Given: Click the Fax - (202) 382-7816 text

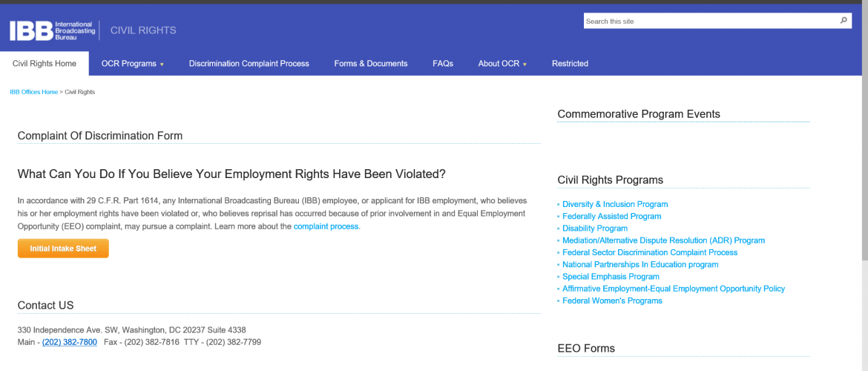Looking at the screenshot, I should click(x=142, y=342).
